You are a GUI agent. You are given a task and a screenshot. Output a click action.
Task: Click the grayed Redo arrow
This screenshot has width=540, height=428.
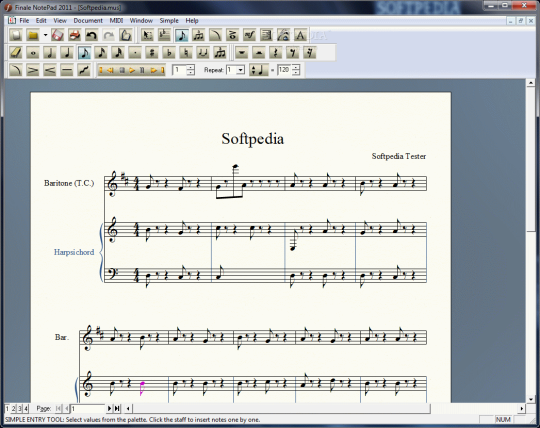(x=108, y=35)
